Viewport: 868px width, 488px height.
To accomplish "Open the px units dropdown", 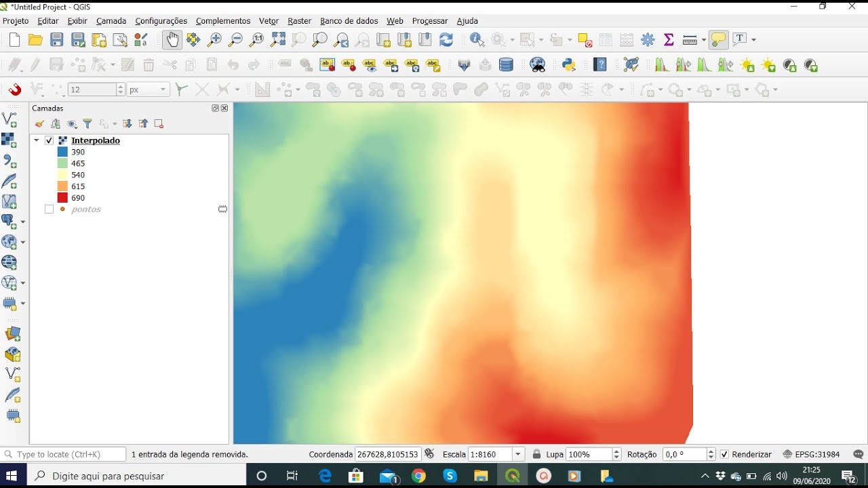I will (x=163, y=89).
